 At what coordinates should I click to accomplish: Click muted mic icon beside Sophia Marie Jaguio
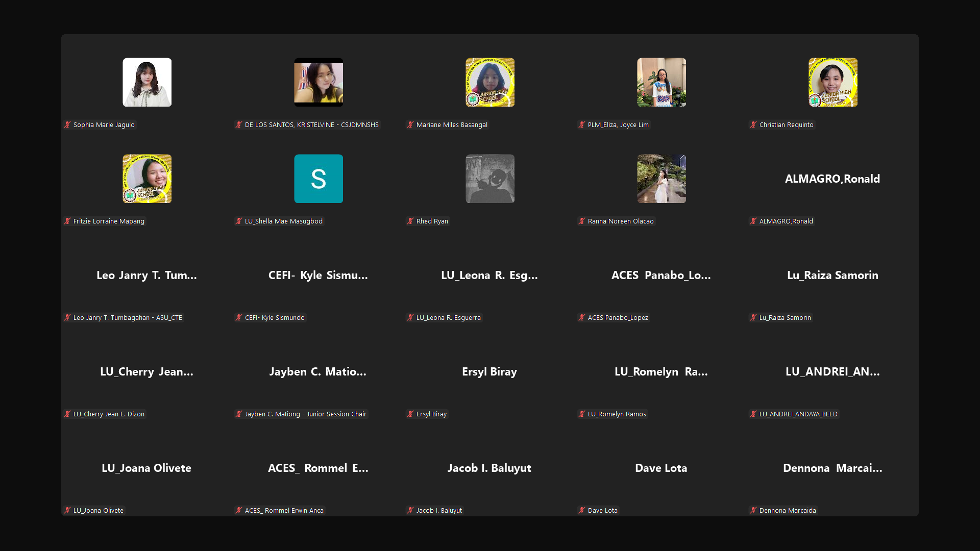tap(67, 124)
